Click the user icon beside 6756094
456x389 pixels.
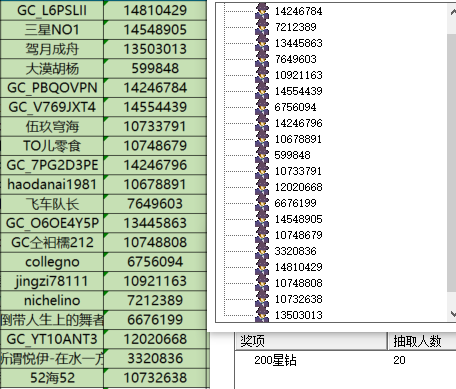[262, 107]
